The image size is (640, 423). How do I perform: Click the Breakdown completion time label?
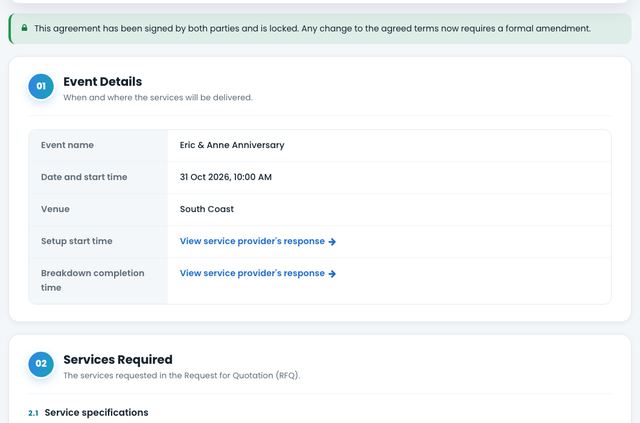[93, 280]
